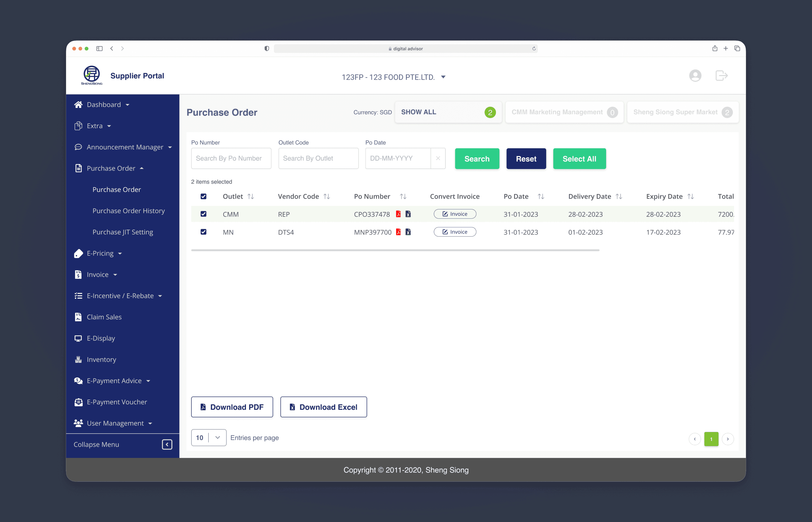Click the green Search button
The height and width of the screenshot is (522, 812).
click(x=477, y=159)
